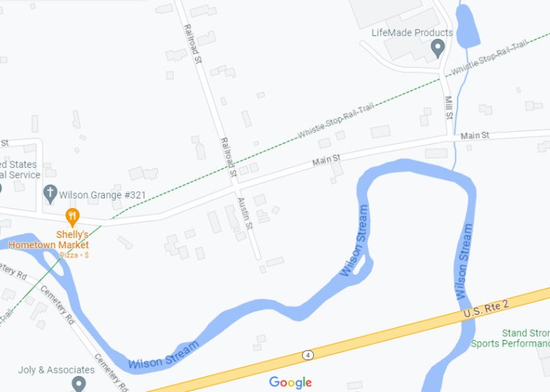Click Whistle Stop Rail Trail label near Mill St

[488, 58]
